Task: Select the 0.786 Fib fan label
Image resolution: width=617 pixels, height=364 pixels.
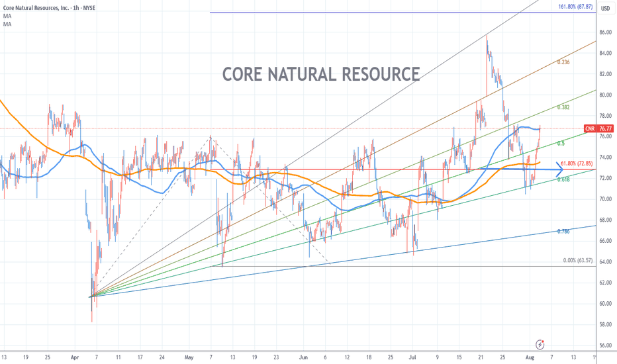Action: click(563, 232)
